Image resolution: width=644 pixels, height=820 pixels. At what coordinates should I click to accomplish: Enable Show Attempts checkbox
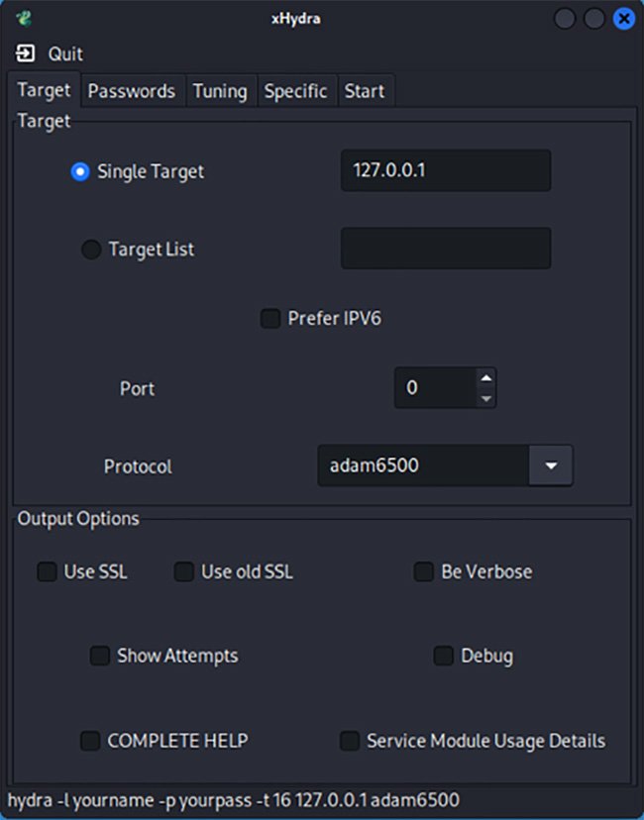(100, 656)
